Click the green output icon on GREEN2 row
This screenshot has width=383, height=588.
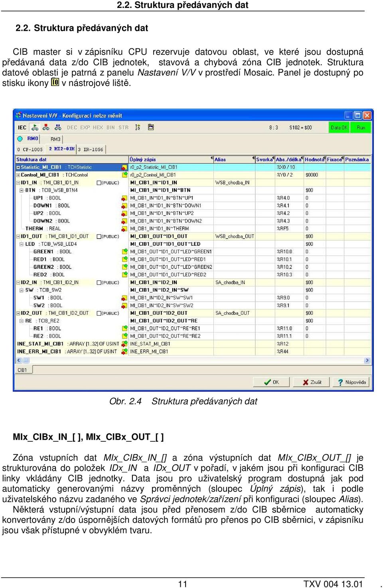(x=124, y=267)
